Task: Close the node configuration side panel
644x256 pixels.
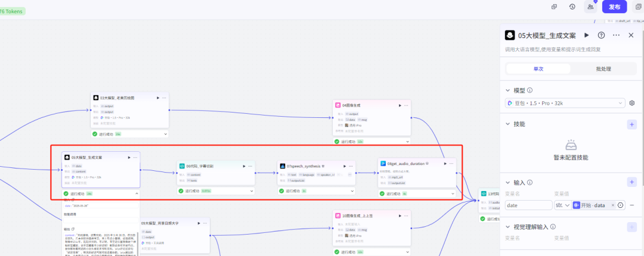Action: [x=631, y=36]
